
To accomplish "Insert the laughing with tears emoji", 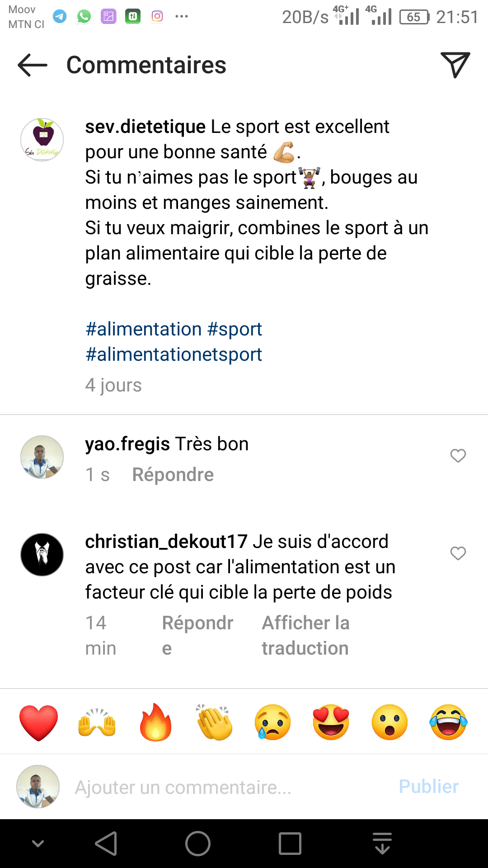I will click(x=448, y=722).
